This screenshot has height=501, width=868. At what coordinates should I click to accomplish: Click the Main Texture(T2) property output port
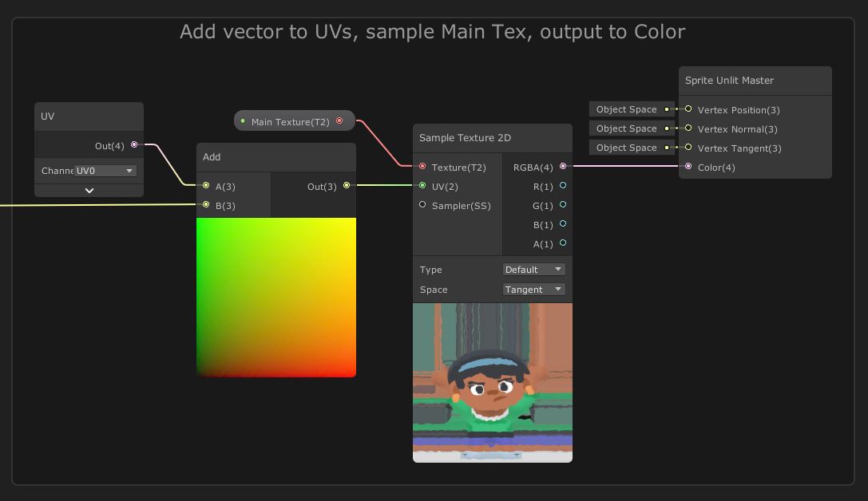pyautogui.click(x=340, y=120)
